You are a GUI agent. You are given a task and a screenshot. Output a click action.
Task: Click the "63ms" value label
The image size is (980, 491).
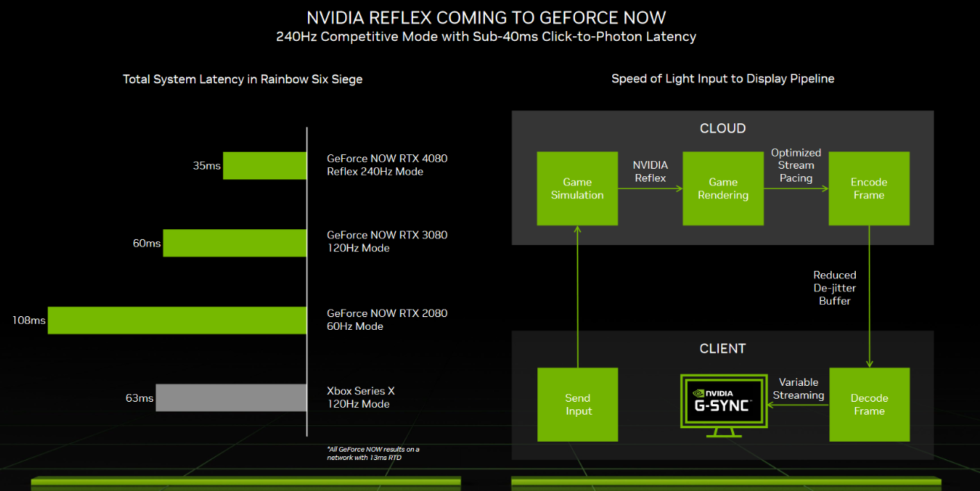(x=139, y=397)
